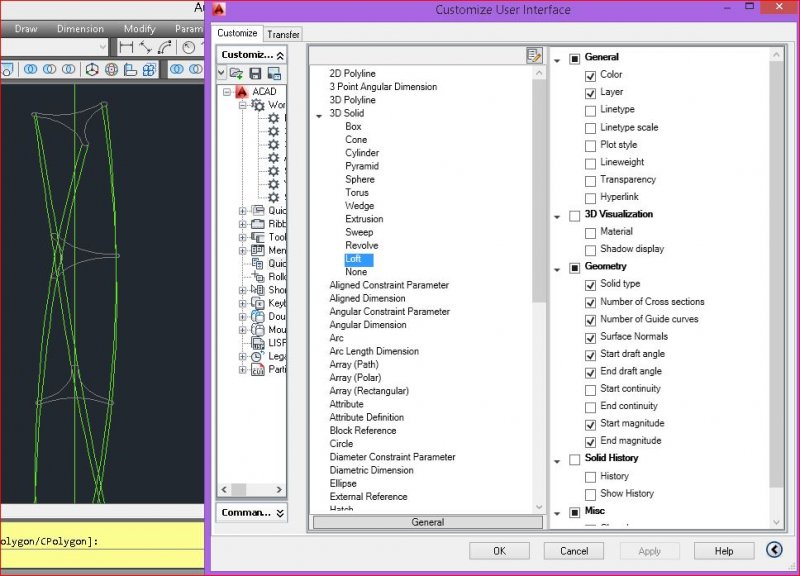Screen dimensions: 800x576
Task: Enable the Lineweight checkbox
Action: click(590, 164)
